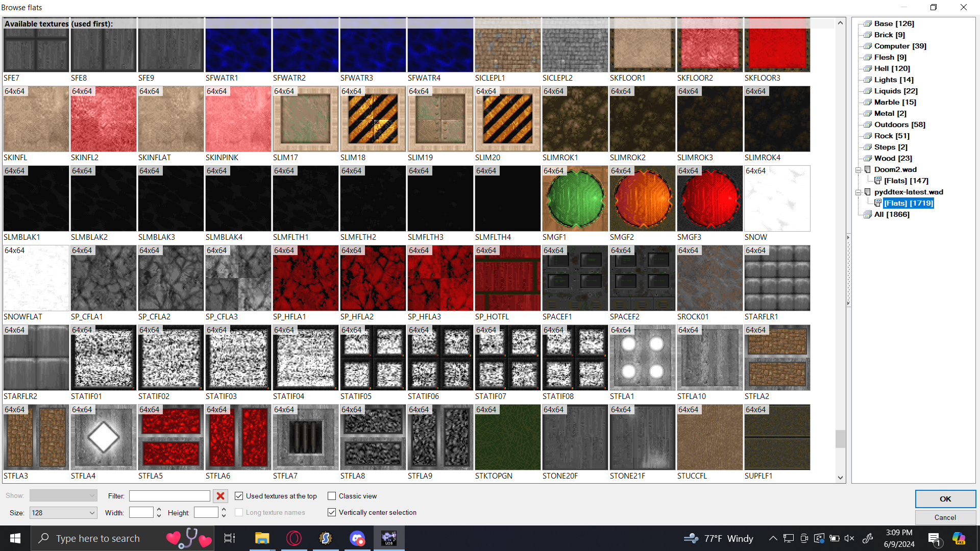The width and height of the screenshot is (980, 551).
Task: Open the Rock [51] texture set
Action: click(892, 136)
